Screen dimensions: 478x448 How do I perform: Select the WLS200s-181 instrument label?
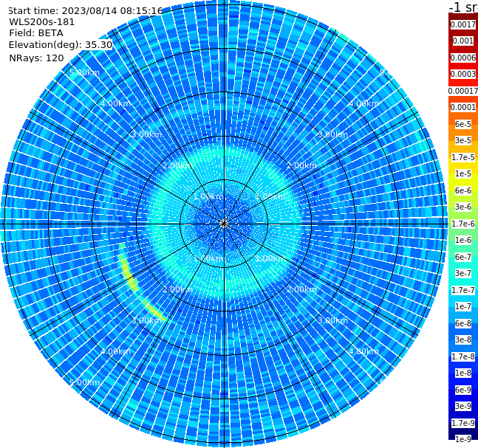[42, 22]
